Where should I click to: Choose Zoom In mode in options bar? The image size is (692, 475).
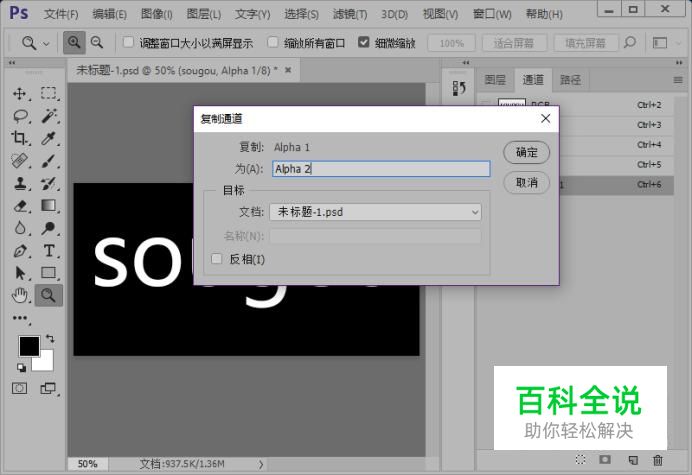[x=74, y=43]
